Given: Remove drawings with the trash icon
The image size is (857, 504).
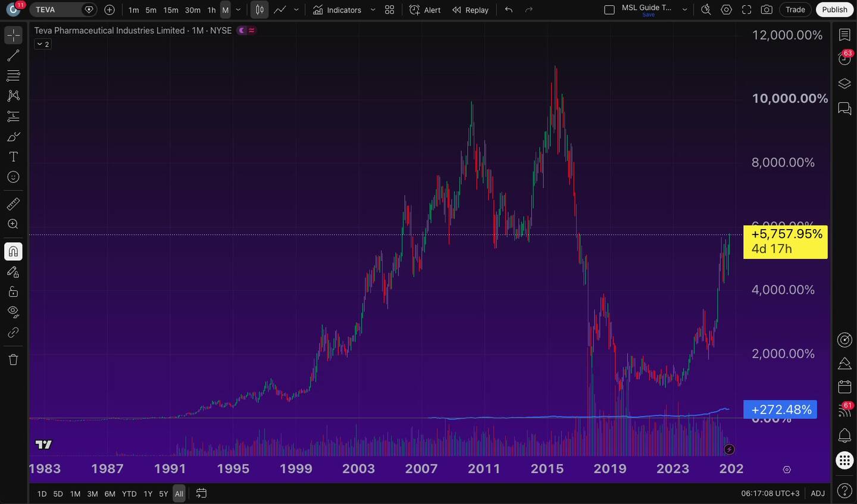Looking at the screenshot, I should (x=13, y=359).
